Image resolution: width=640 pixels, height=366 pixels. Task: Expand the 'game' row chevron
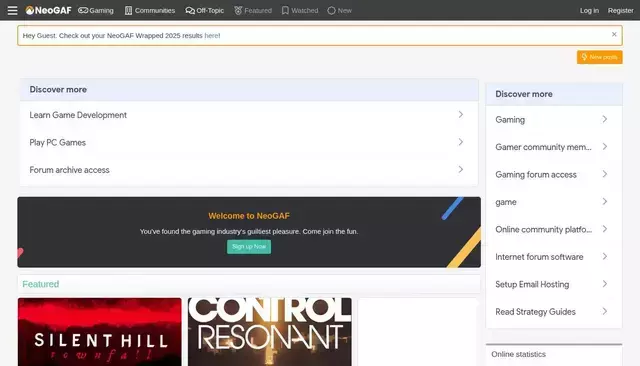[x=604, y=202]
